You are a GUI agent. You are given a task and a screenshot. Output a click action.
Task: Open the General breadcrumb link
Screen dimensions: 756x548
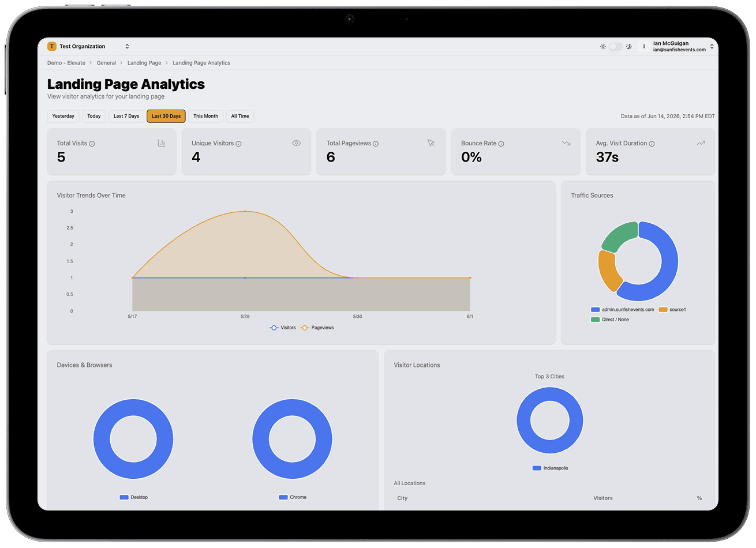point(106,63)
